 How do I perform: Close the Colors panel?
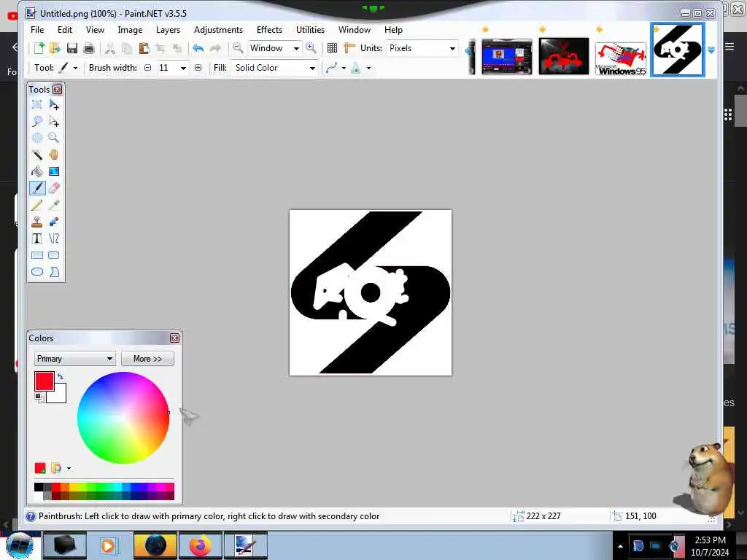(175, 338)
